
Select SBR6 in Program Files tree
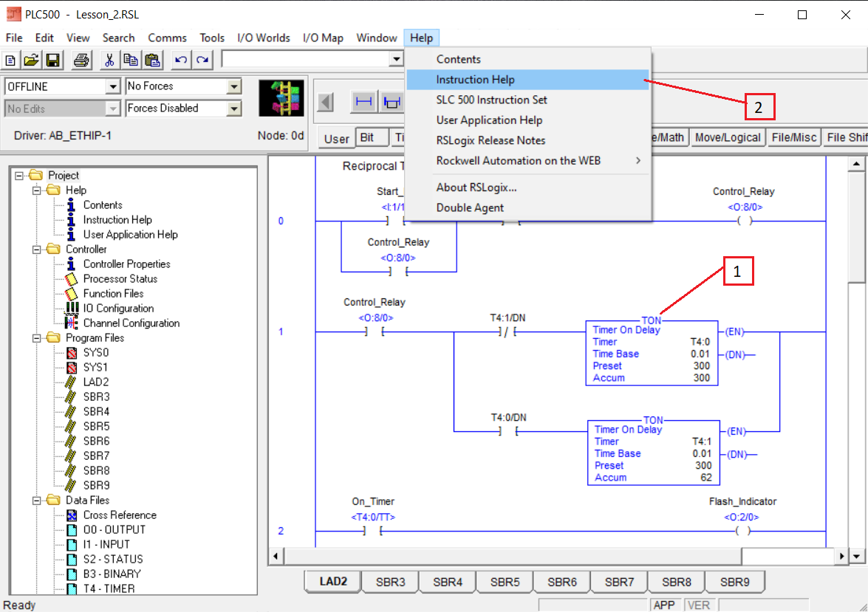pos(96,441)
